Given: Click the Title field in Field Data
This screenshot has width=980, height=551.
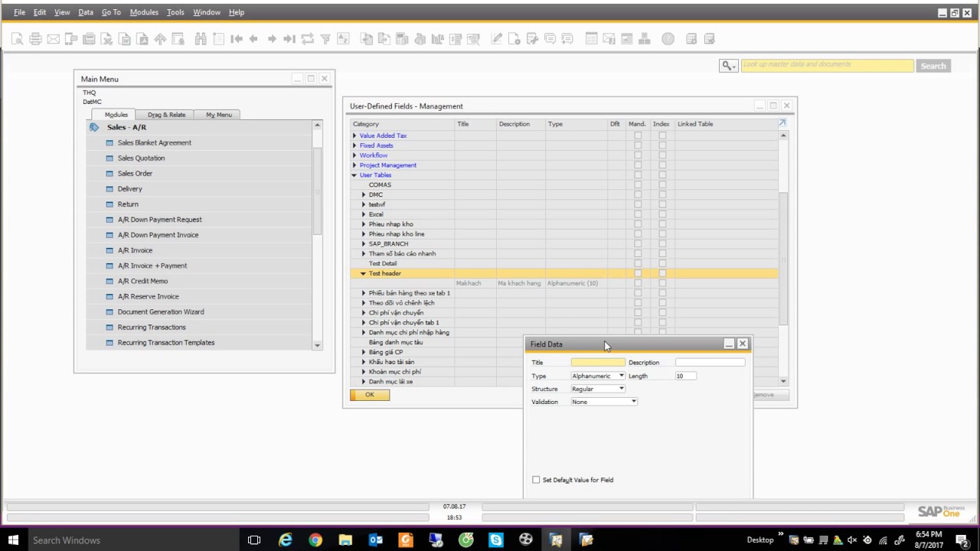Looking at the screenshot, I should (x=598, y=363).
